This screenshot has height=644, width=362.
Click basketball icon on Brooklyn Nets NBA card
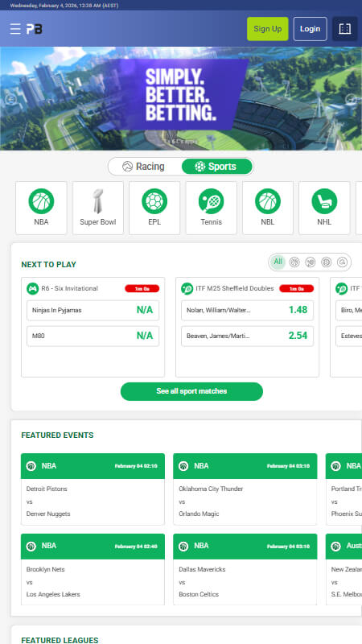pos(31,547)
